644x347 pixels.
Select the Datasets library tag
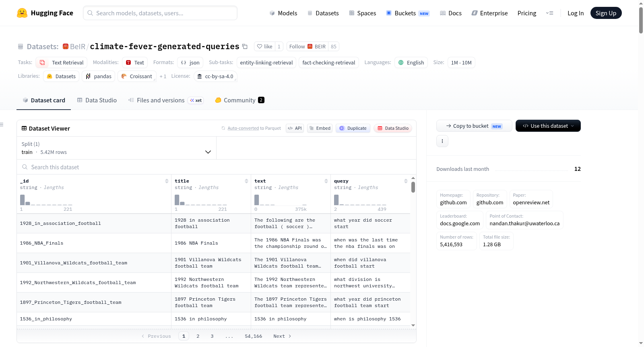61,76
